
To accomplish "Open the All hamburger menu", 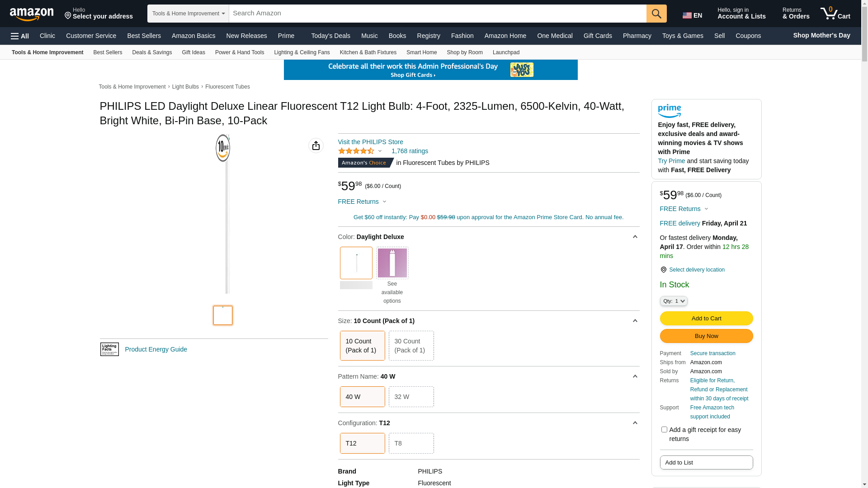I will tap(20, 36).
